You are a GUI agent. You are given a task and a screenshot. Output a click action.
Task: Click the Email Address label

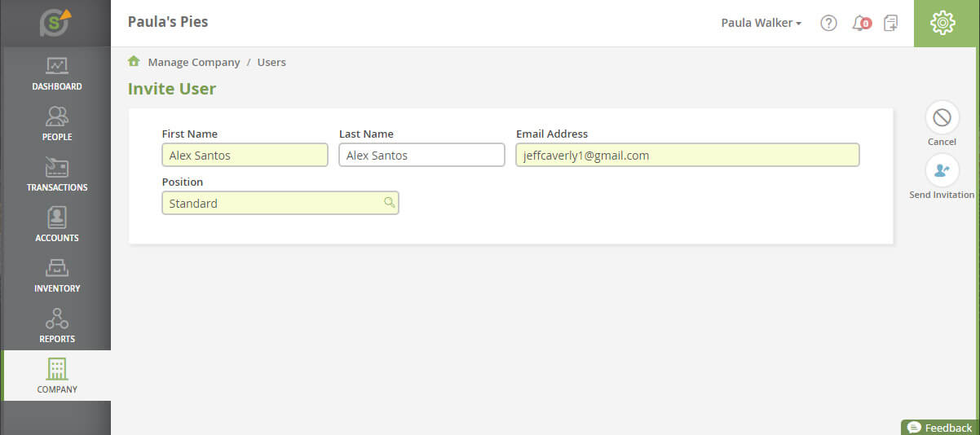click(x=552, y=134)
